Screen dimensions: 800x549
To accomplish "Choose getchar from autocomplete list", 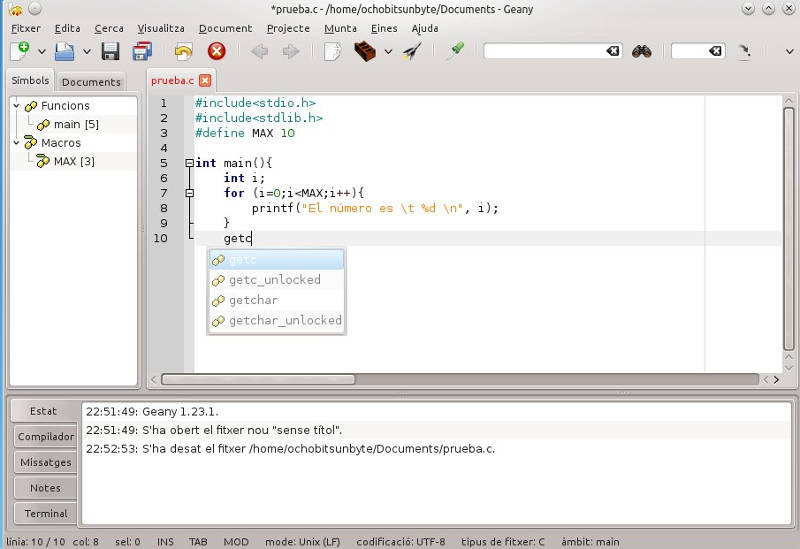I will [x=277, y=300].
